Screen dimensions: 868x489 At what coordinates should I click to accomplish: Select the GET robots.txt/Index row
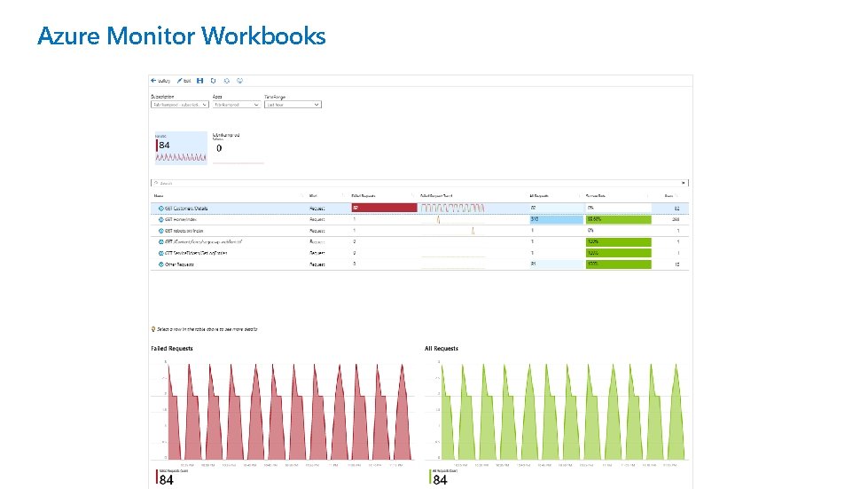419,231
